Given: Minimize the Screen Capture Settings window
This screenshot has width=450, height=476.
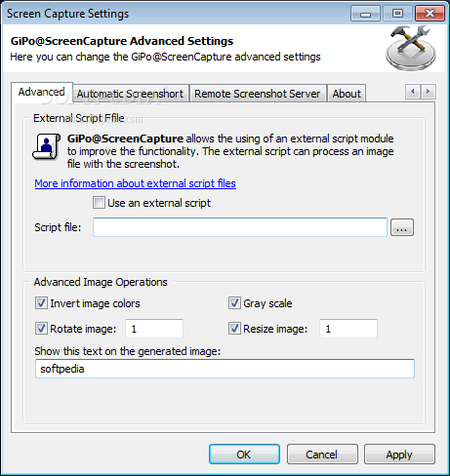Looking at the screenshot, I should coord(365,14).
